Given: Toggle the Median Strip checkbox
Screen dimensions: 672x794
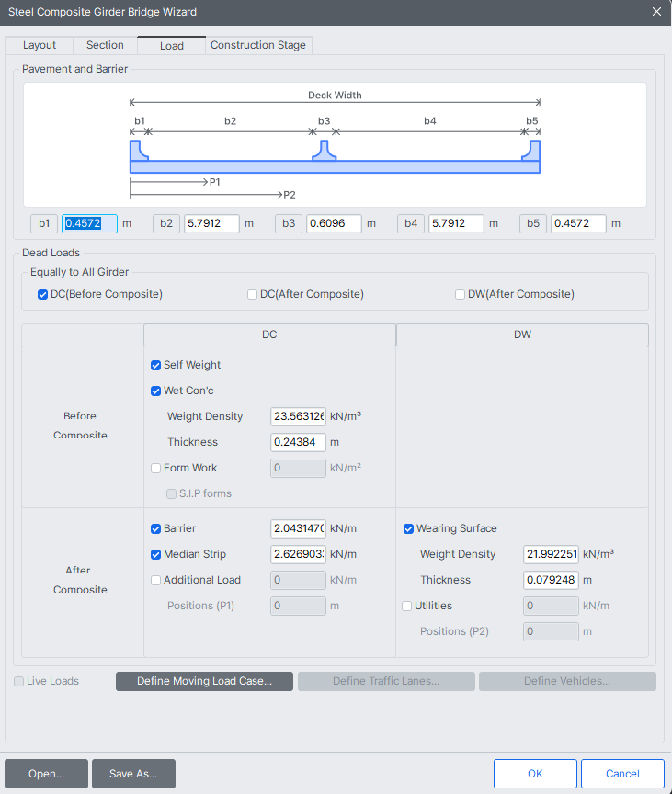Looking at the screenshot, I should click(x=156, y=554).
